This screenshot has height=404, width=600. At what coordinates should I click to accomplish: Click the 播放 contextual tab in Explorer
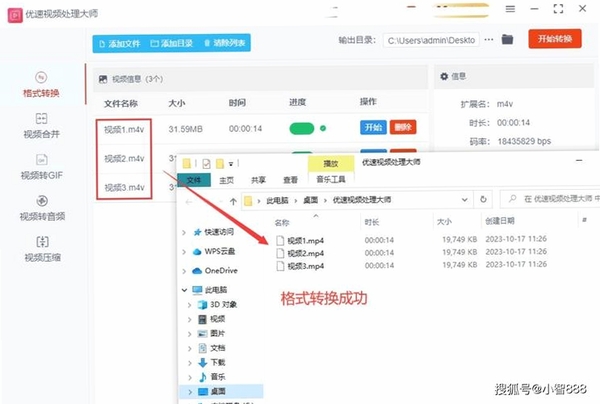click(x=331, y=164)
